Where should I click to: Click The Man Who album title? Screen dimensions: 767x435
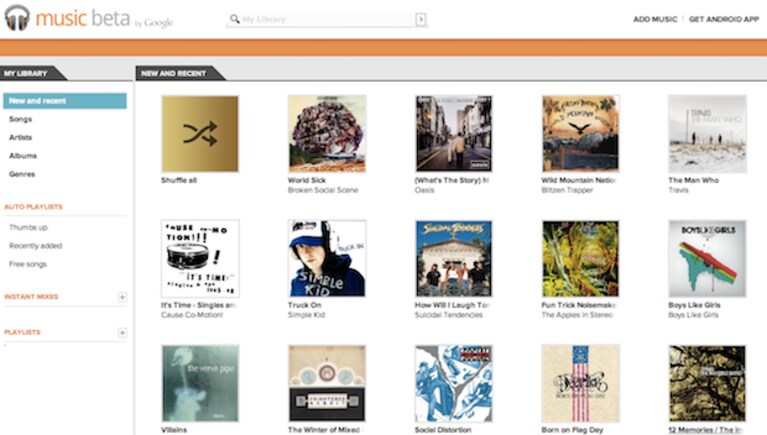click(x=694, y=180)
